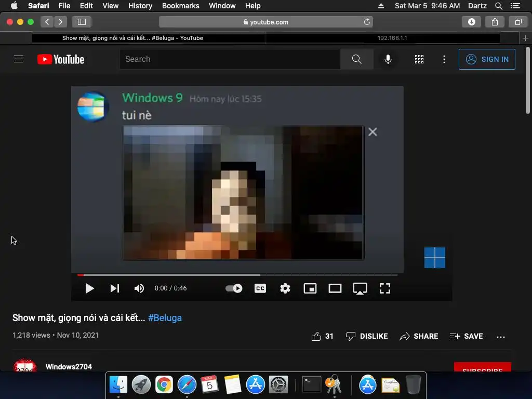Enable miniplayer mode
Image resolution: width=532 pixels, height=399 pixels.
point(310,288)
